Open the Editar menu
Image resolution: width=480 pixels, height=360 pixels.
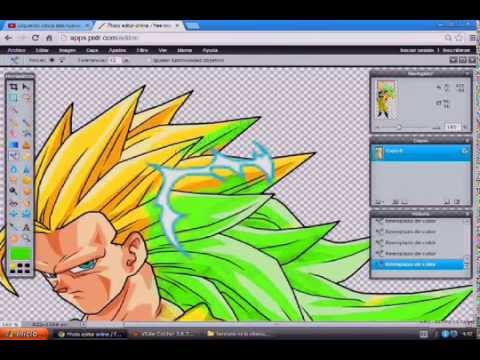coord(42,50)
